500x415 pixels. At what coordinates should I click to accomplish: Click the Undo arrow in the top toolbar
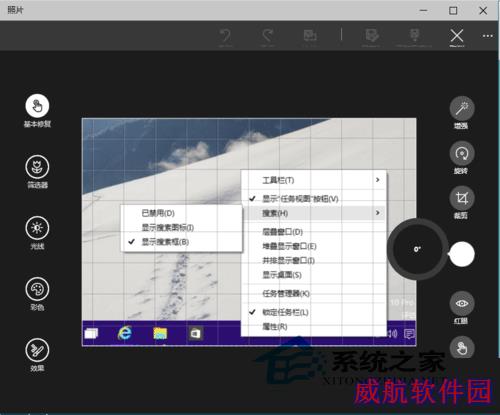click(x=226, y=35)
